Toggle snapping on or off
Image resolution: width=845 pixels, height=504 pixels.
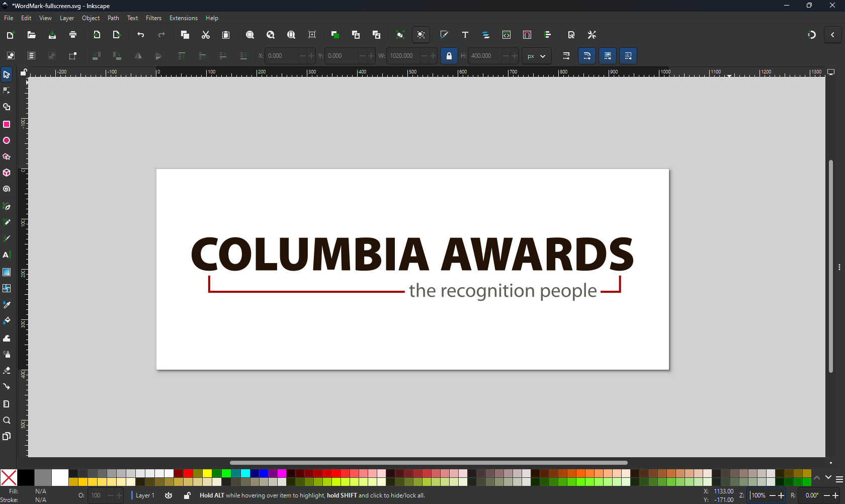(812, 35)
